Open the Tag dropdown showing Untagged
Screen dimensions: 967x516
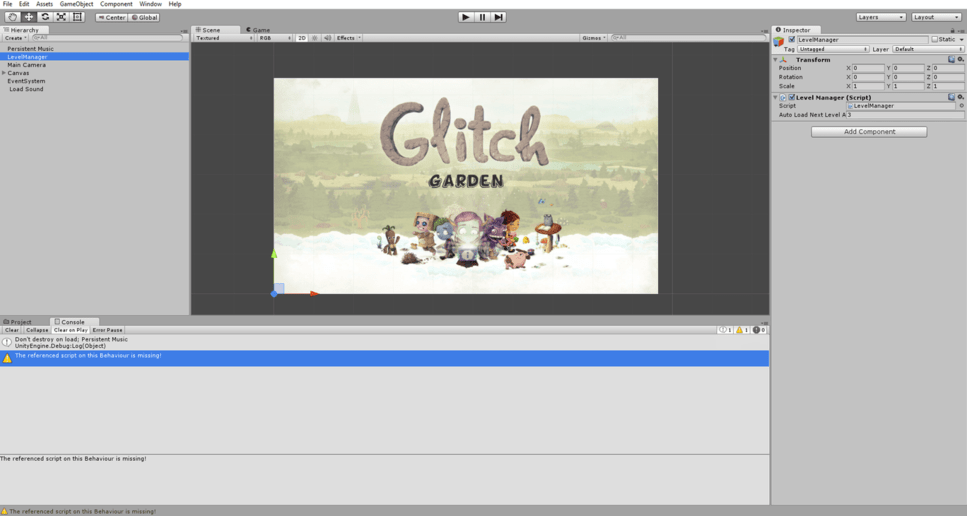tap(833, 49)
